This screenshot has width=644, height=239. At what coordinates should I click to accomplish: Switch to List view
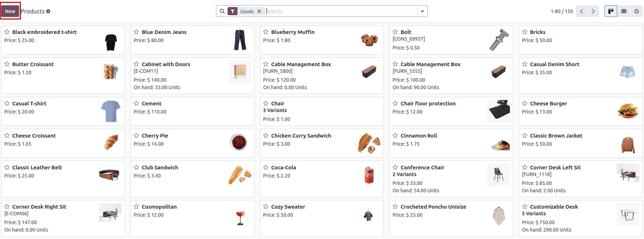(624, 11)
